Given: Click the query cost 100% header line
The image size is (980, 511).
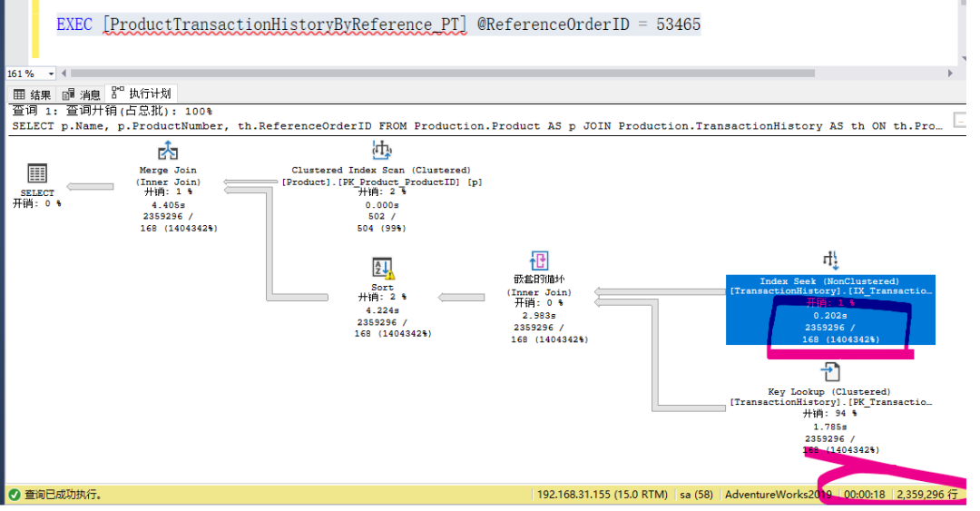Looking at the screenshot, I should [x=113, y=112].
